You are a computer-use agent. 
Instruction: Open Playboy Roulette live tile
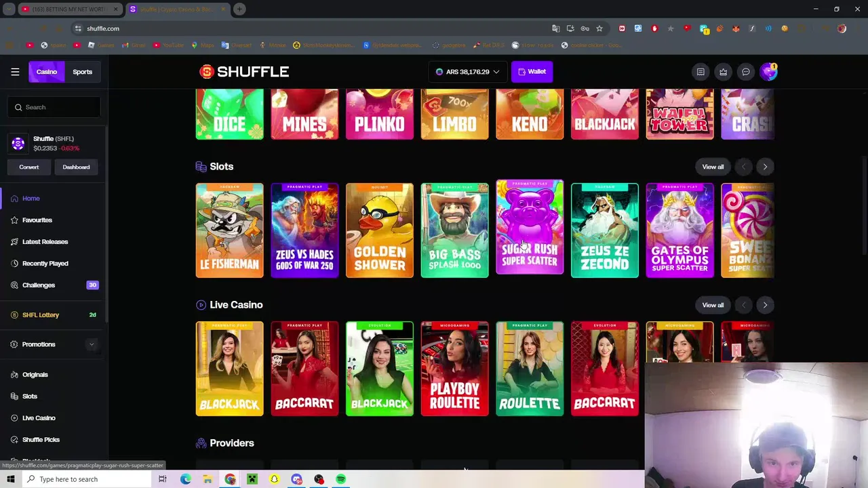coord(454,369)
